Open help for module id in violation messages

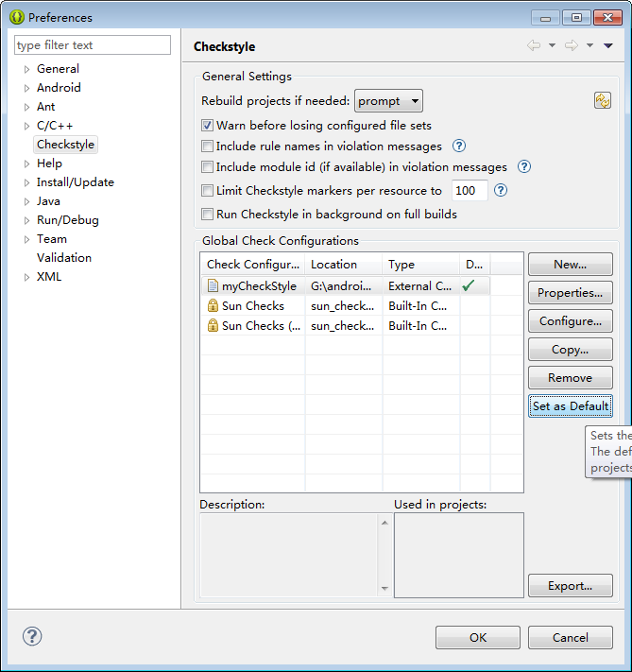[524, 166]
